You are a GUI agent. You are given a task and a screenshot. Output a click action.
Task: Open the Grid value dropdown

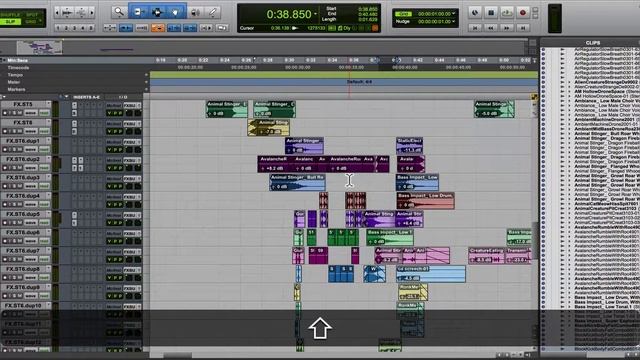pos(454,13)
